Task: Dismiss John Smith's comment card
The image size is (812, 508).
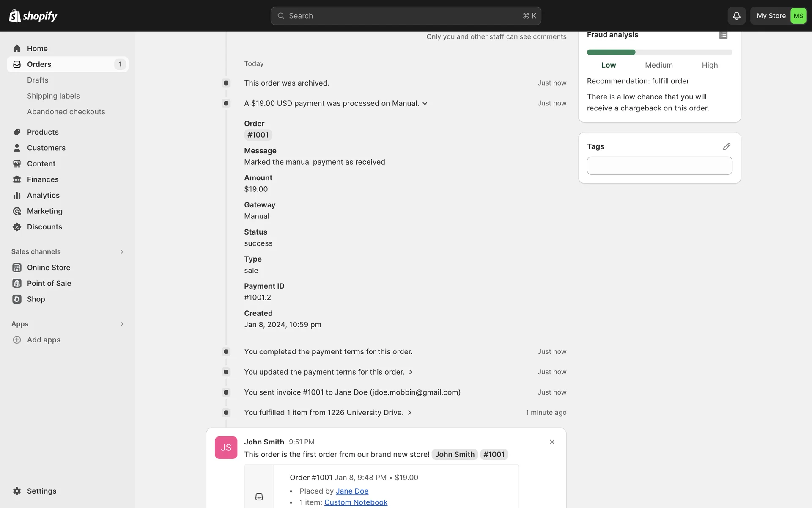Action: point(552,442)
